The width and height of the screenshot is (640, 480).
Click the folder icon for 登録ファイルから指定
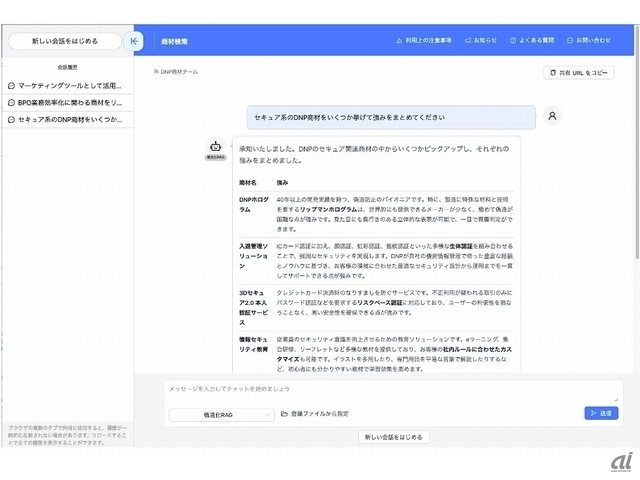click(x=285, y=413)
